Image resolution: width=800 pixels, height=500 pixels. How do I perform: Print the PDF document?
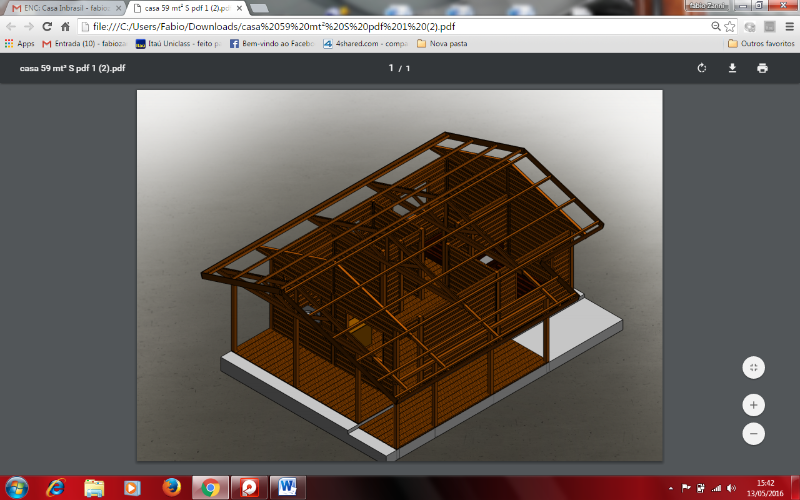pyautogui.click(x=762, y=68)
